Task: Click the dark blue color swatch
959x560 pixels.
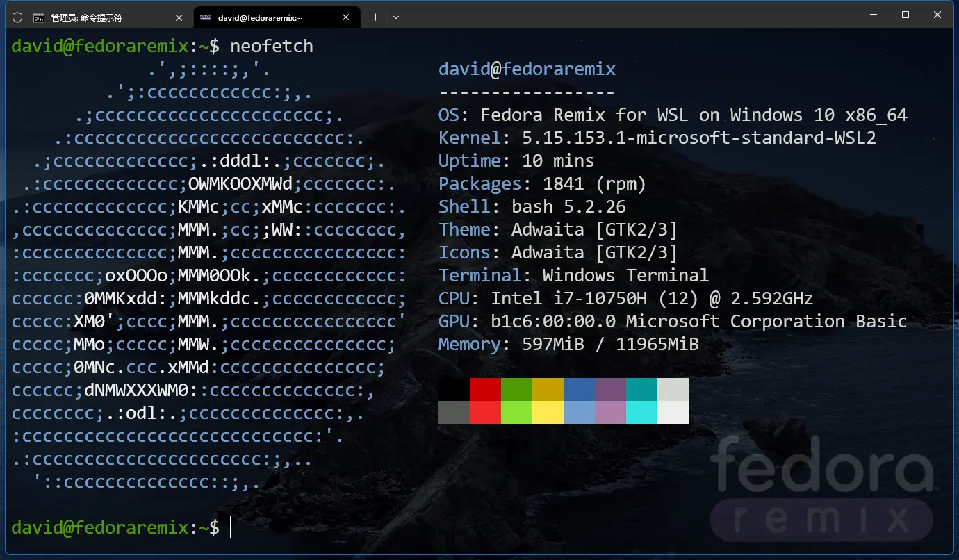Action: click(x=579, y=389)
